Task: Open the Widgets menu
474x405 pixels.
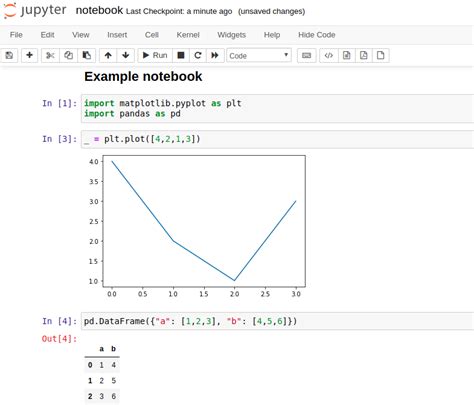Action: [x=232, y=35]
